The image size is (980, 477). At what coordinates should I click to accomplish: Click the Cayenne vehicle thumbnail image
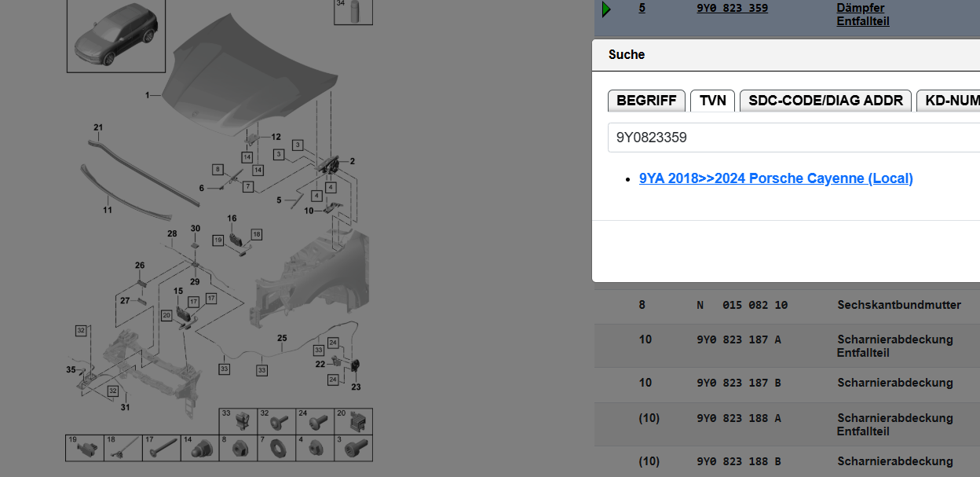(115, 36)
